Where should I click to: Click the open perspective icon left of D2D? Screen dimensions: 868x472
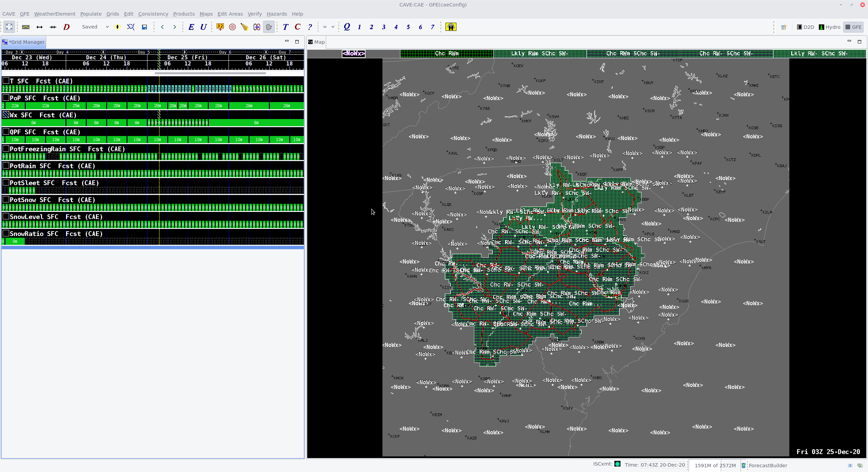(x=784, y=27)
